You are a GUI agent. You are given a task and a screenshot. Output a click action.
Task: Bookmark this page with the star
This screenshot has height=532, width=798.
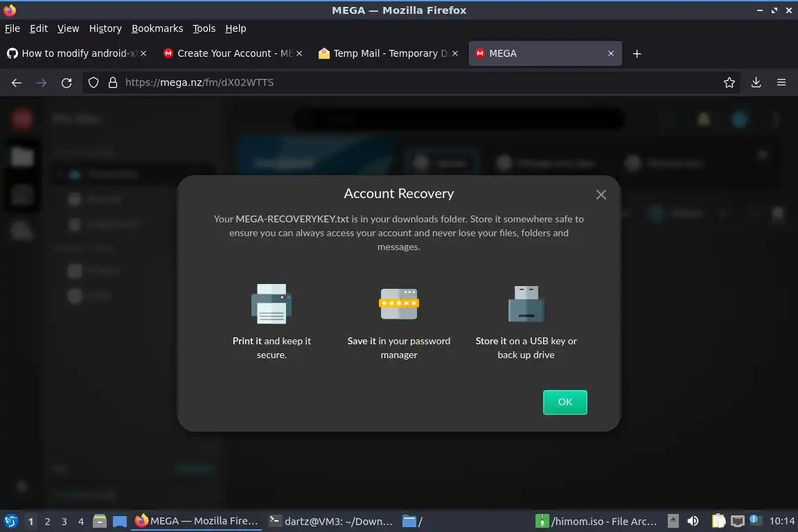[729, 82]
